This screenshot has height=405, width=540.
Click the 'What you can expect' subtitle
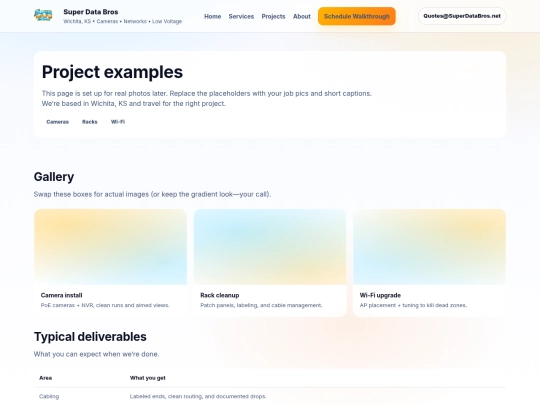(96, 354)
